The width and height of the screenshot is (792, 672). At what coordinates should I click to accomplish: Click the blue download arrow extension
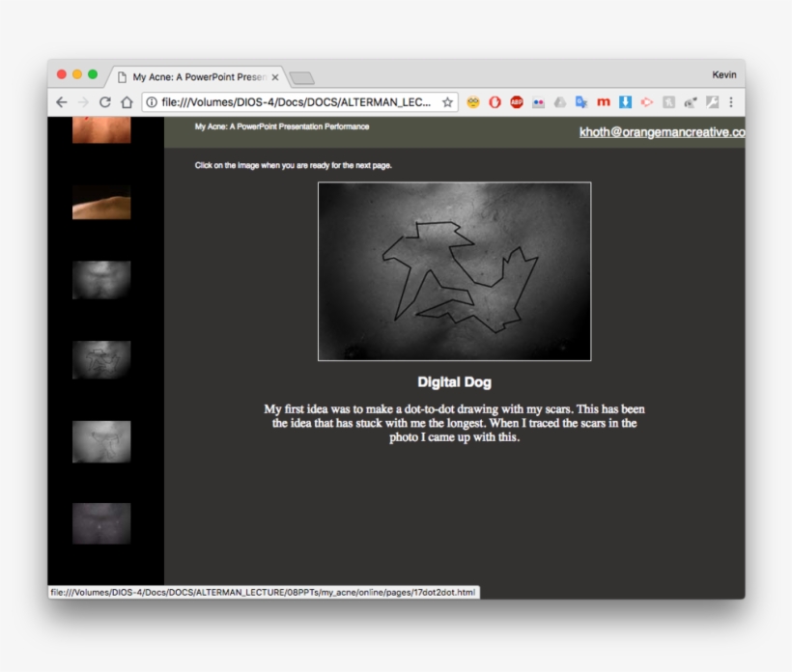(625, 102)
